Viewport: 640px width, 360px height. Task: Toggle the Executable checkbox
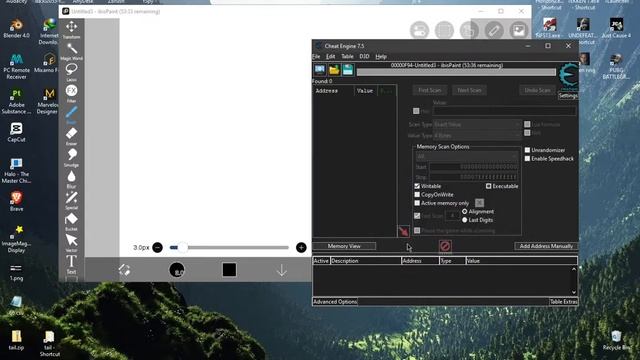click(489, 186)
